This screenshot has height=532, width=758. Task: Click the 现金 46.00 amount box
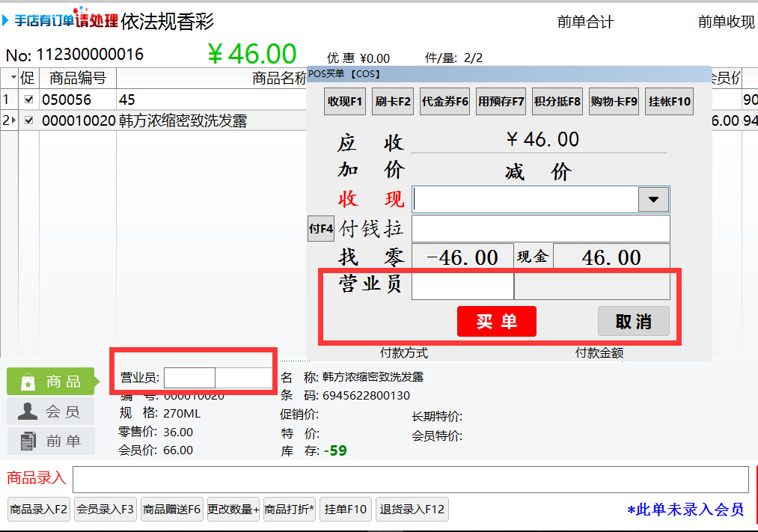click(x=611, y=257)
